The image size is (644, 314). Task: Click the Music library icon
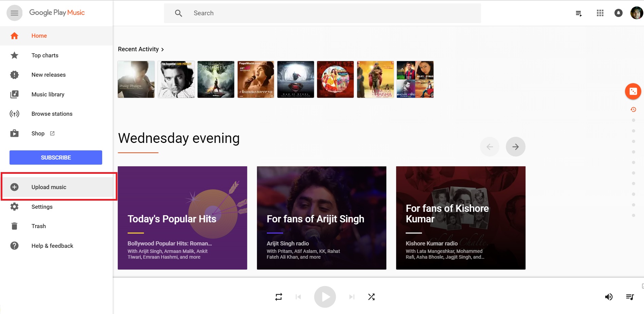tap(14, 94)
